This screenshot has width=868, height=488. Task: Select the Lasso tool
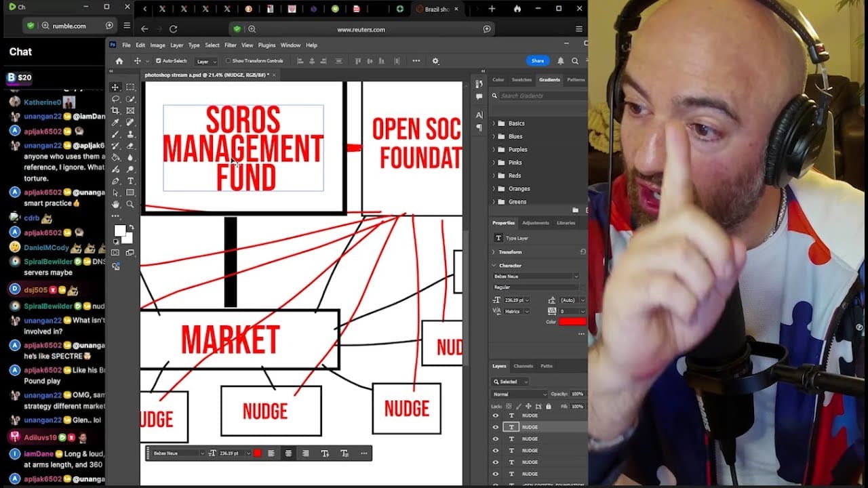115,99
